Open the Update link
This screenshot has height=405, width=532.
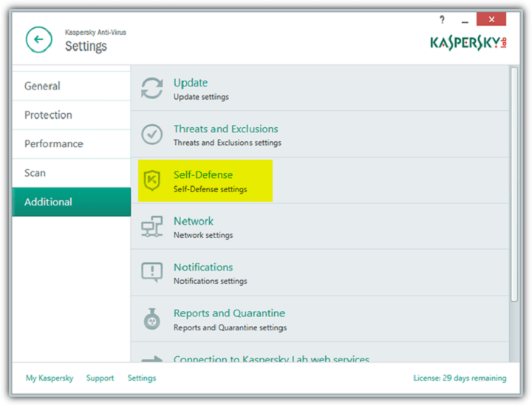click(x=191, y=83)
